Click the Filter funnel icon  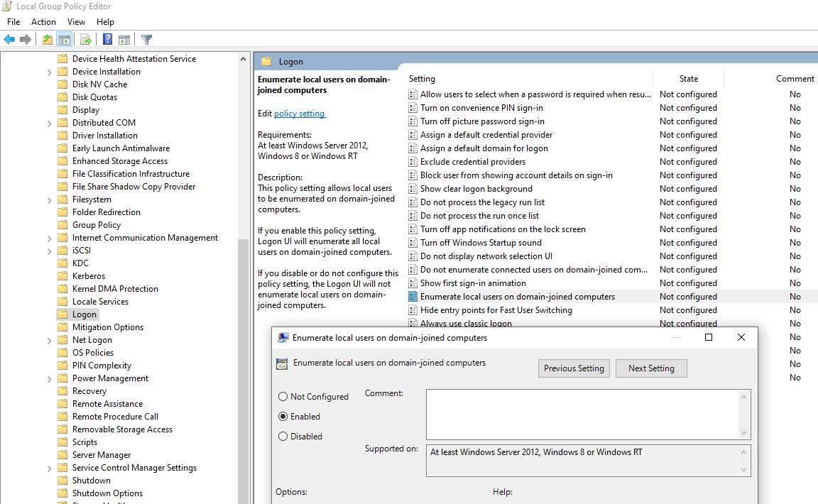146,40
